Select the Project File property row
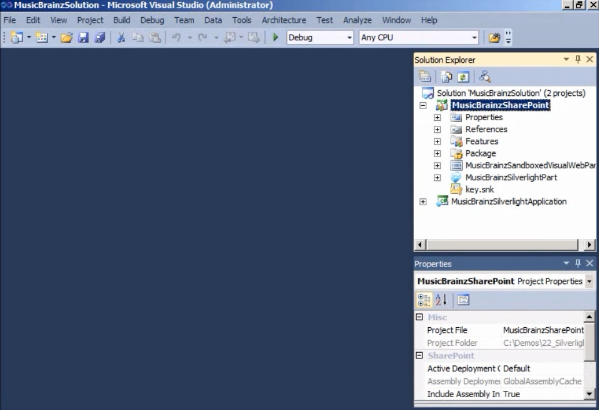Image resolution: width=599 pixels, height=410 pixels. pos(505,330)
